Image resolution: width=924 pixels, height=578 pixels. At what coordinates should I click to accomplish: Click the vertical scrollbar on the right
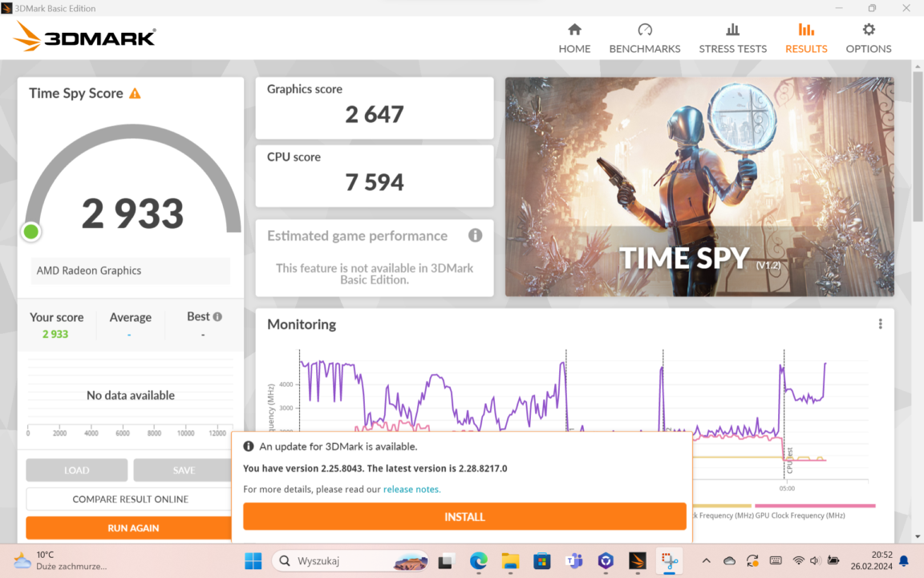(x=918, y=148)
